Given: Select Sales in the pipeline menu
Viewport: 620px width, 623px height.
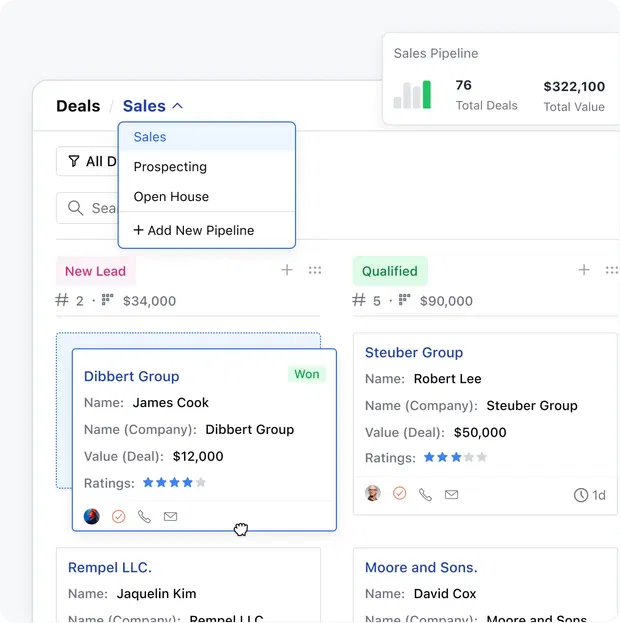Looking at the screenshot, I should click(207, 137).
